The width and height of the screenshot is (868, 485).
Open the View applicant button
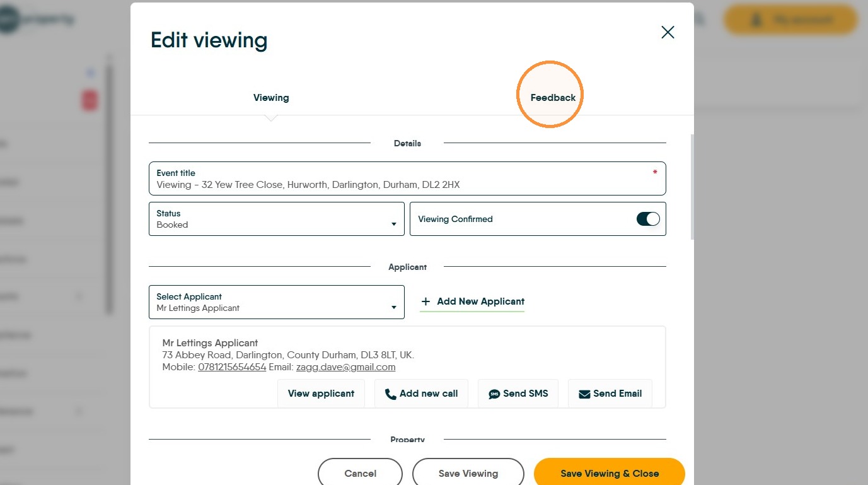pos(321,394)
